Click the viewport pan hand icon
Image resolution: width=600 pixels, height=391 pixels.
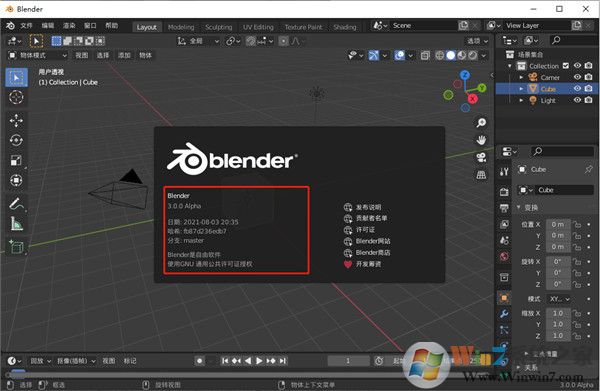tap(481, 140)
